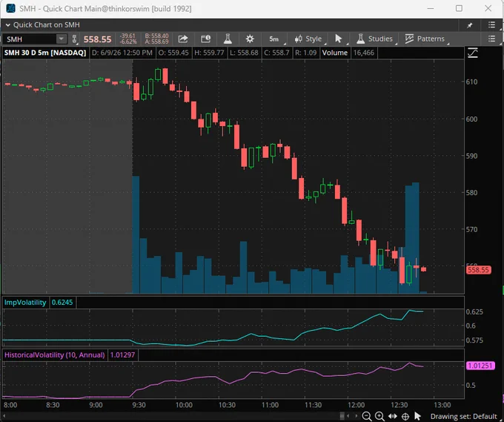Image resolution: width=504 pixels, height=422 pixels.
Task: Click the last price 558.55
Action: coord(97,39)
